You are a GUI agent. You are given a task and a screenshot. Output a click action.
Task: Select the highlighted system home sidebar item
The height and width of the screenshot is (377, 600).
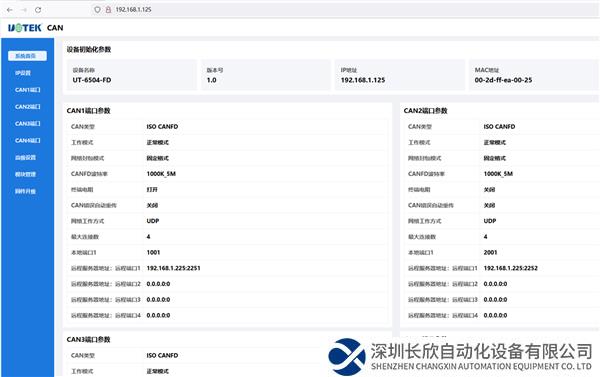pyautogui.click(x=27, y=56)
